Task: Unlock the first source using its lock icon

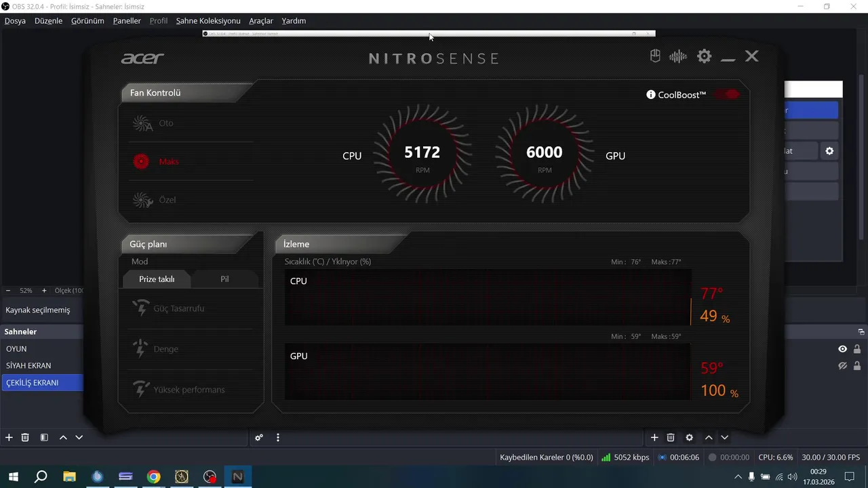Action: pyautogui.click(x=857, y=349)
